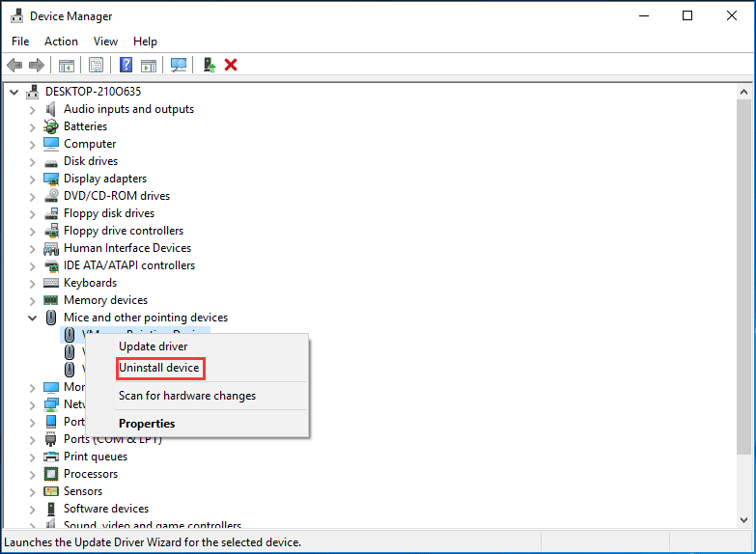Click the vertical scrollbar down arrow

point(743,519)
